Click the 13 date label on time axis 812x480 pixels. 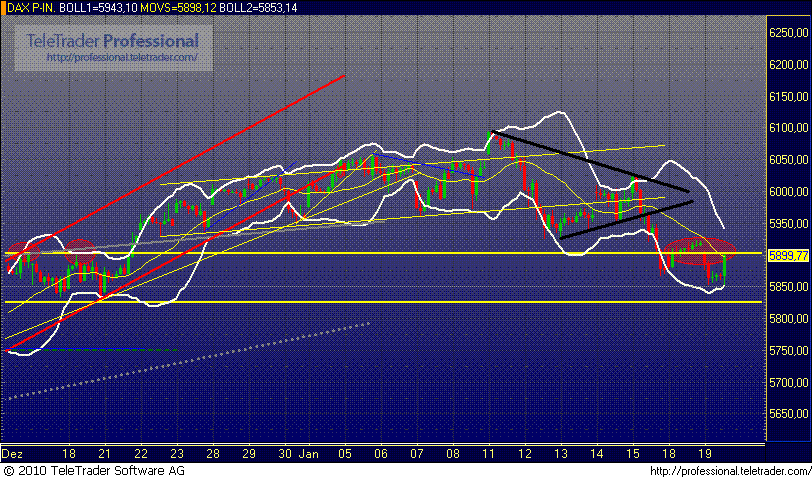(561, 454)
